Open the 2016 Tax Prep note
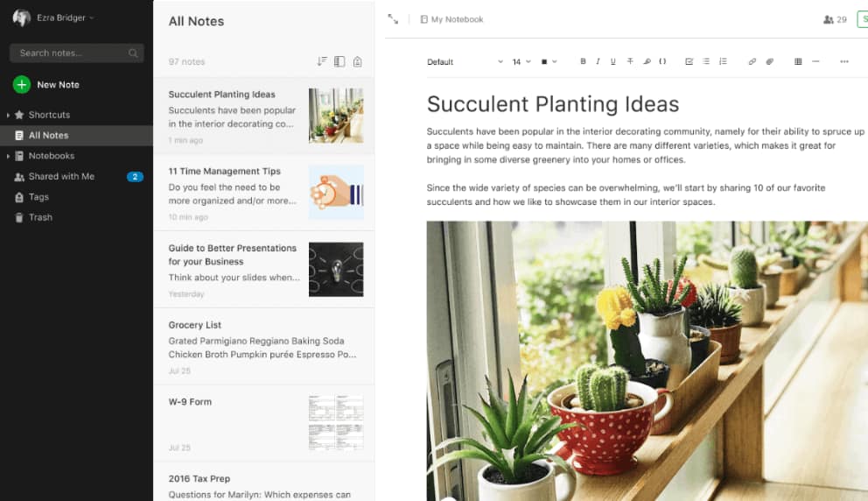 click(264, 482)
